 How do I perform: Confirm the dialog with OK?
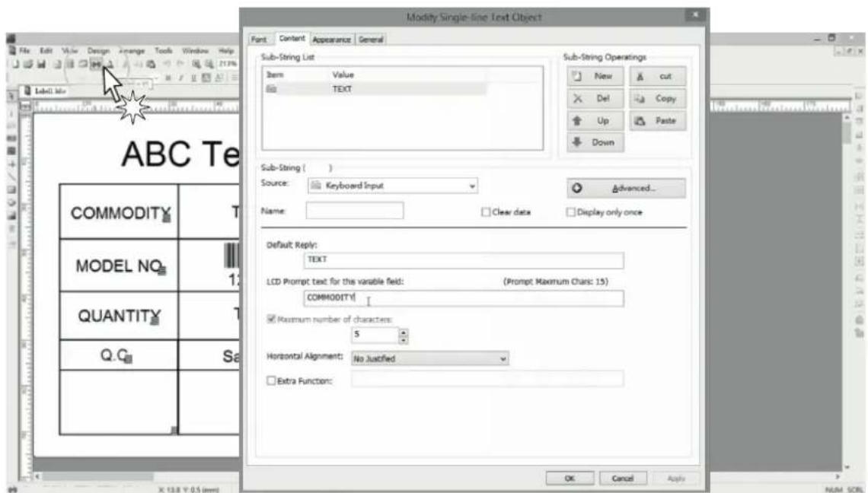pos(570,478)
